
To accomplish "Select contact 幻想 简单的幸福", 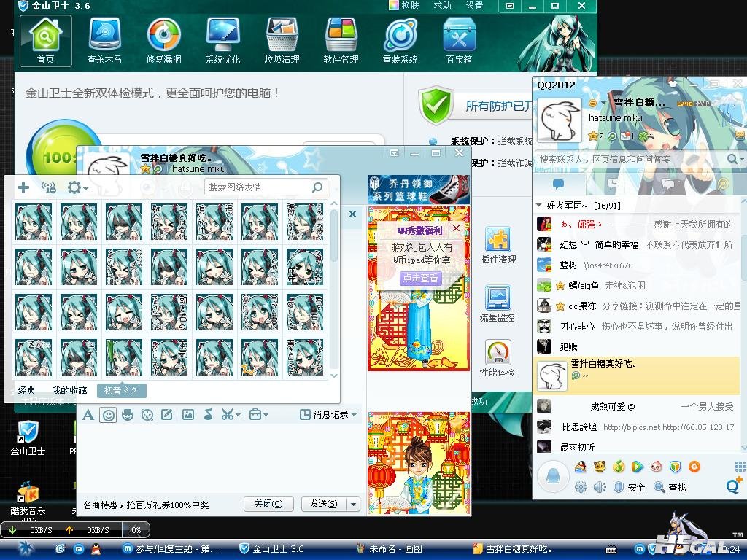I will (x=638, y=245).
